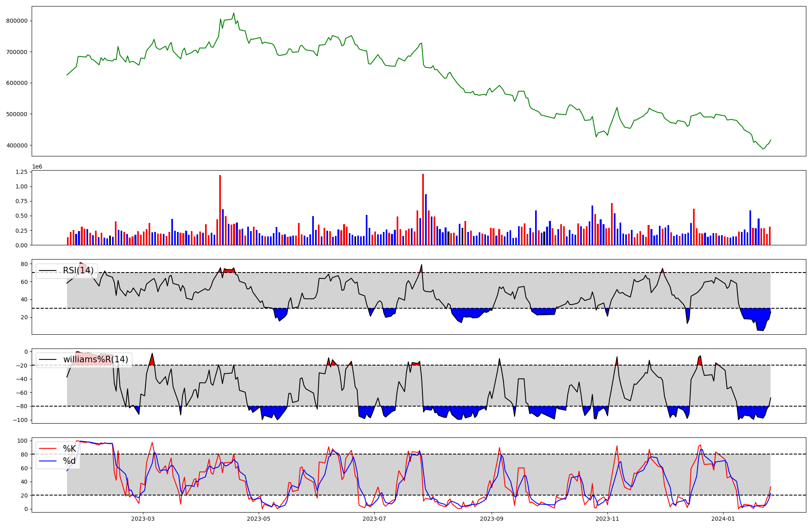Click the RSI(14) legend label
The width and height of the screenshot is (812, 528).
78,270
